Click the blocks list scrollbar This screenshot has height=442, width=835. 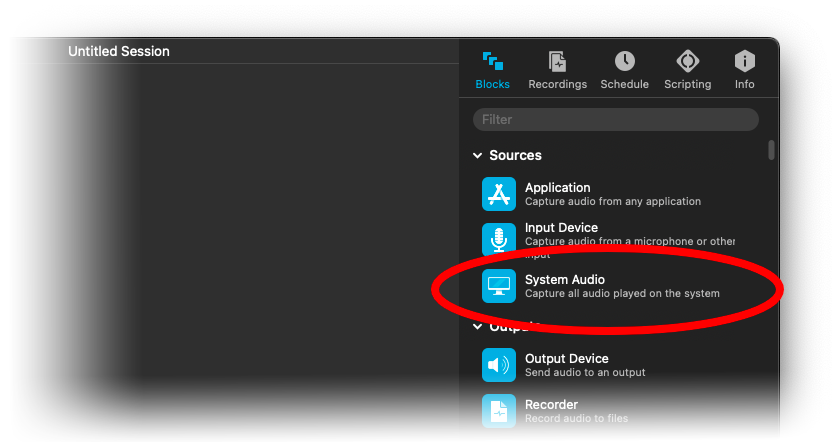(771, 150)
